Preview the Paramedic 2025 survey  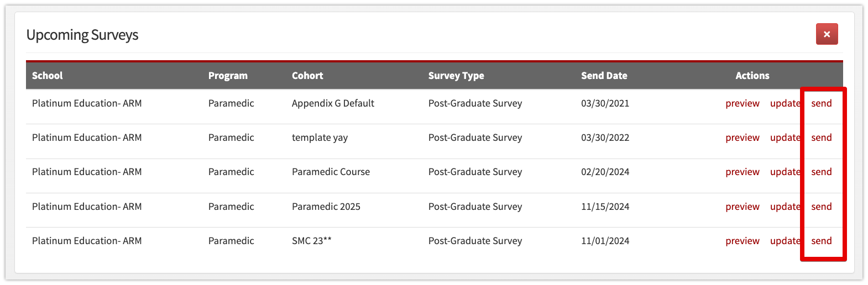[x=742, y=207]
